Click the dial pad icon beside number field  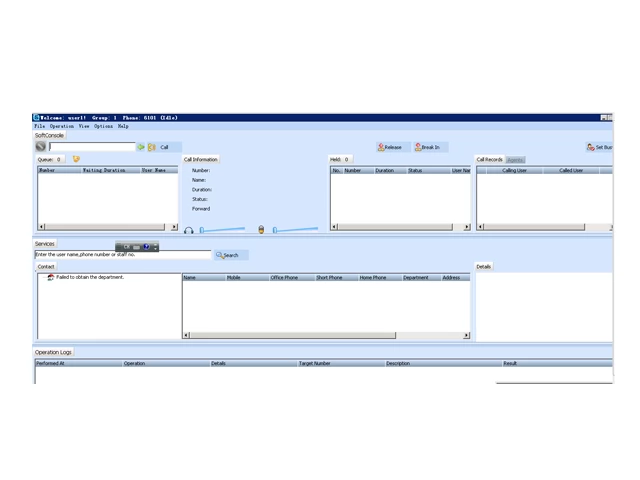click(41, 147)
